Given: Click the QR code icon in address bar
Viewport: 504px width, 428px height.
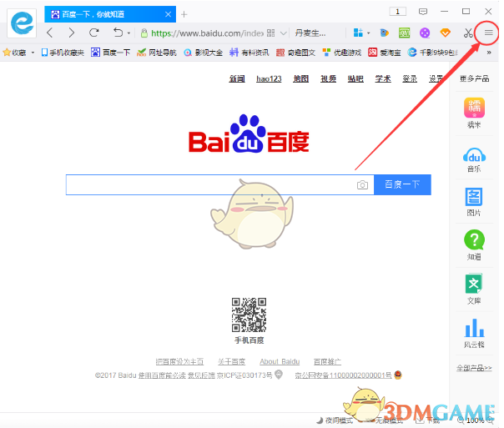Looking at the screenshot, I should pyautogui.click(x=271, y=33).
